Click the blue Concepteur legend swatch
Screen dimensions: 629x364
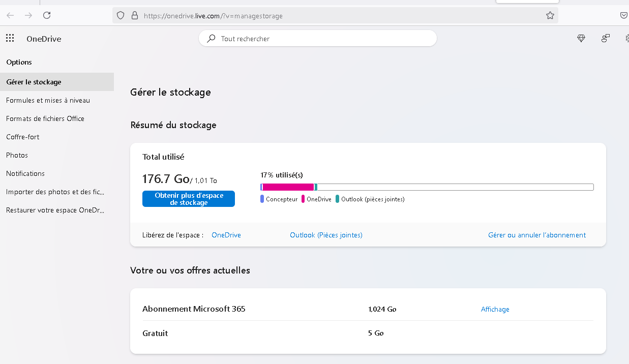pos(262,199)
